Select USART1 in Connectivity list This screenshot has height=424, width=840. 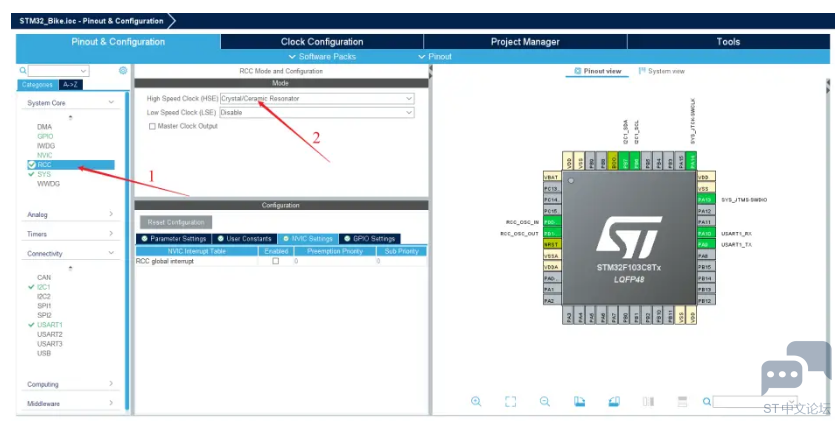tap(50, 325)
